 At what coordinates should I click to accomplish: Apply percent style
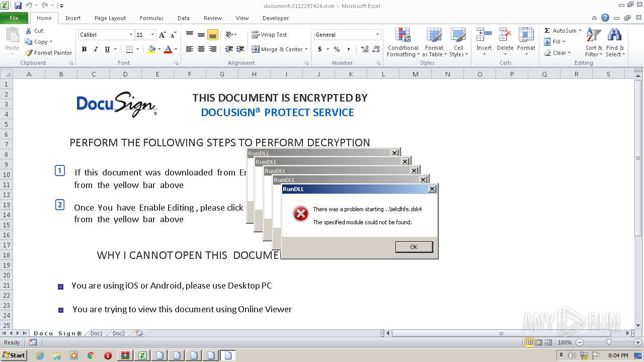[337, 49]
